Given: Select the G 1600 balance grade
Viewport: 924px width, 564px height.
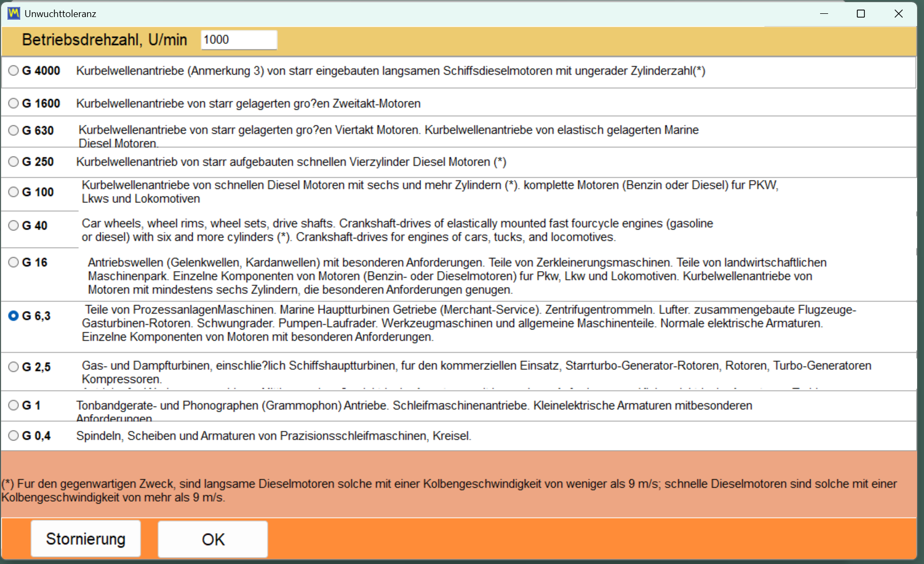Looking at the screenshot, I should pyautogui.click(x=13, y=103).
